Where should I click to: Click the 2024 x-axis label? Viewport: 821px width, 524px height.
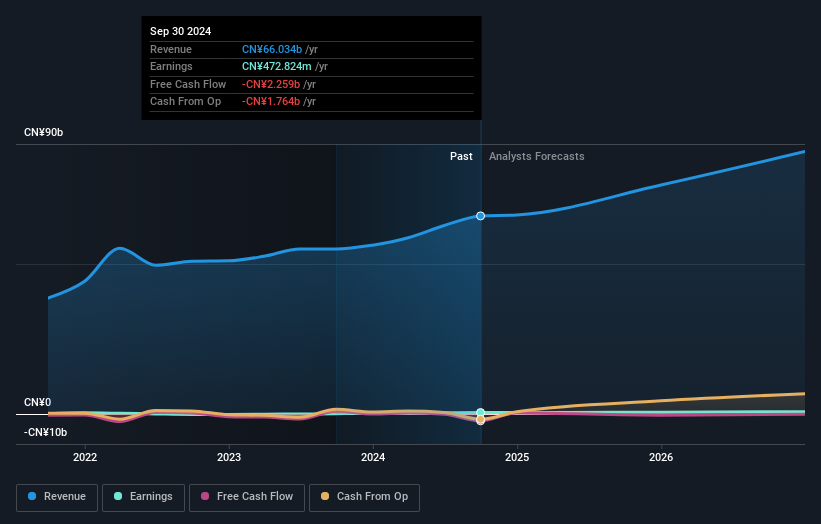pos(373,458)
